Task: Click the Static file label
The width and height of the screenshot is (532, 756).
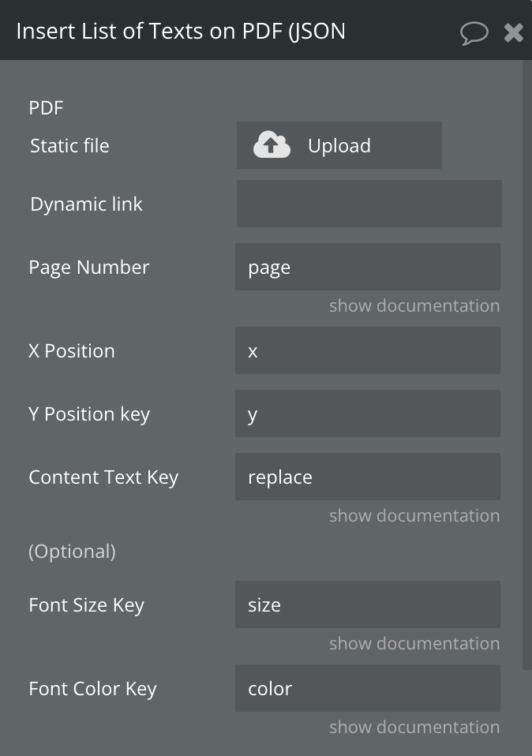Action: click(x=69, y=146)
